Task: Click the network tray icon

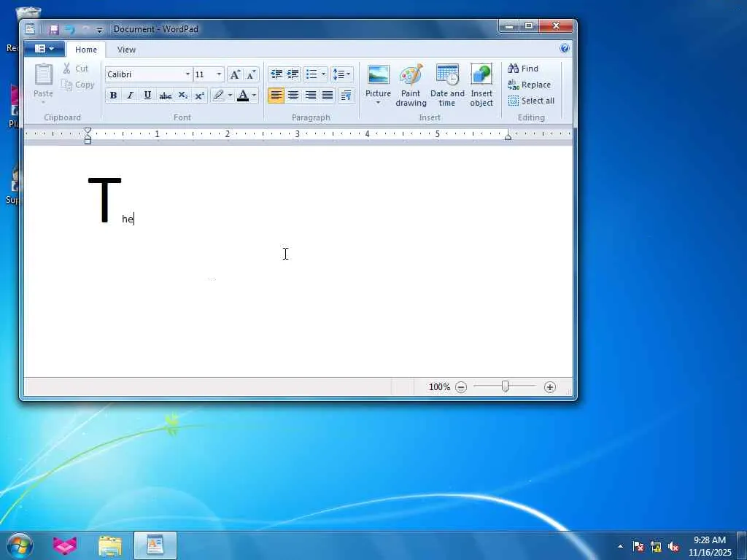Action: (656, 547)
